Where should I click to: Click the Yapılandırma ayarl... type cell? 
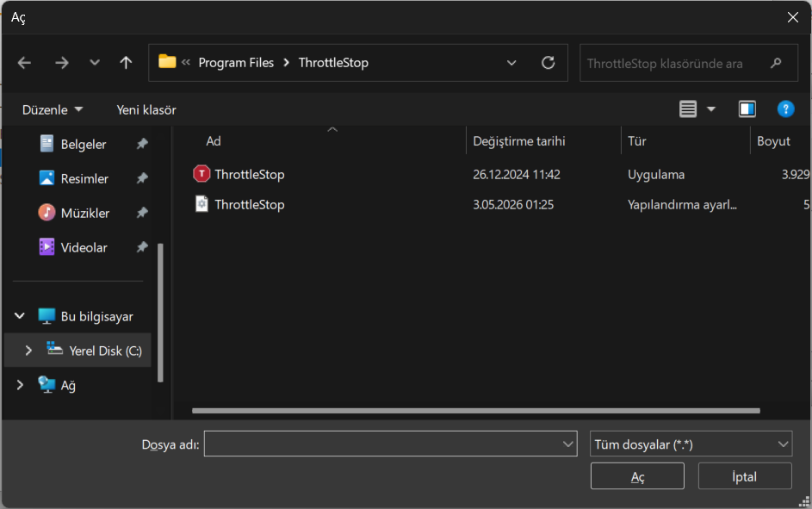pos(682,204)
